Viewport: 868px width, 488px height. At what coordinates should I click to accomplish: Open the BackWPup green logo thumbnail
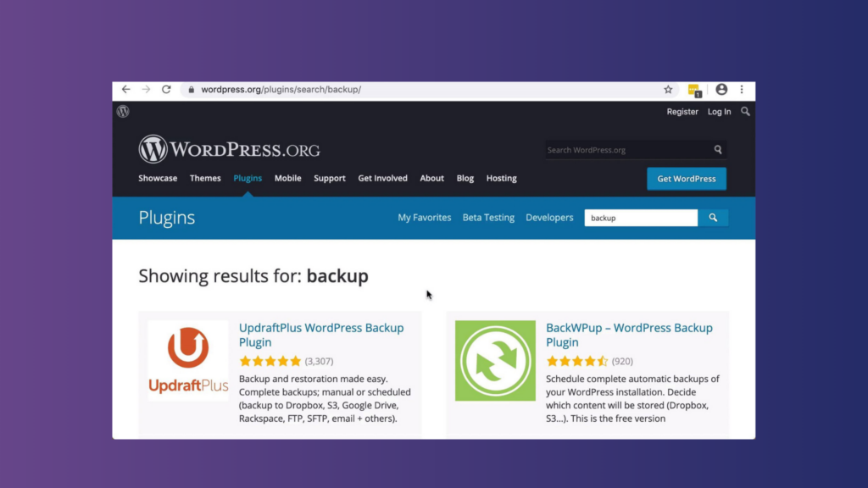coord(495,361)
